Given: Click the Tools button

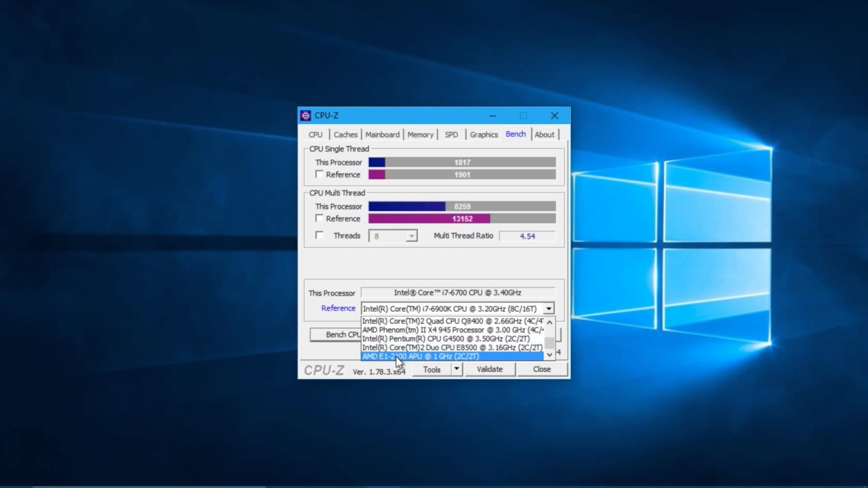Looking at the screenshot, I should (432, 369).
